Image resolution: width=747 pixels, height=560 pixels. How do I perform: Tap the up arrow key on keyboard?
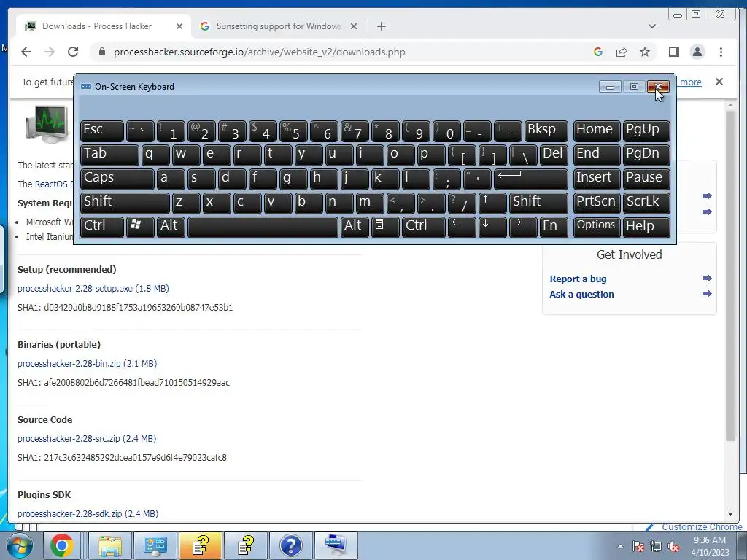[492, 203]
